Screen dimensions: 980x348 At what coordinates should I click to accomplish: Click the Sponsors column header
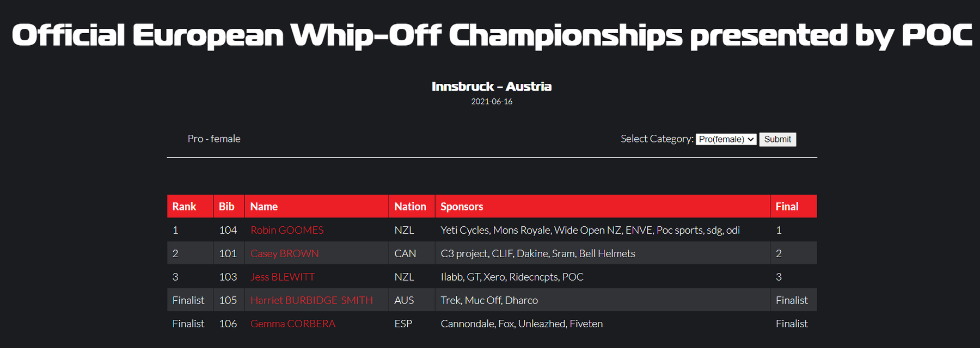pyautogui.click(x=462, y=207)
